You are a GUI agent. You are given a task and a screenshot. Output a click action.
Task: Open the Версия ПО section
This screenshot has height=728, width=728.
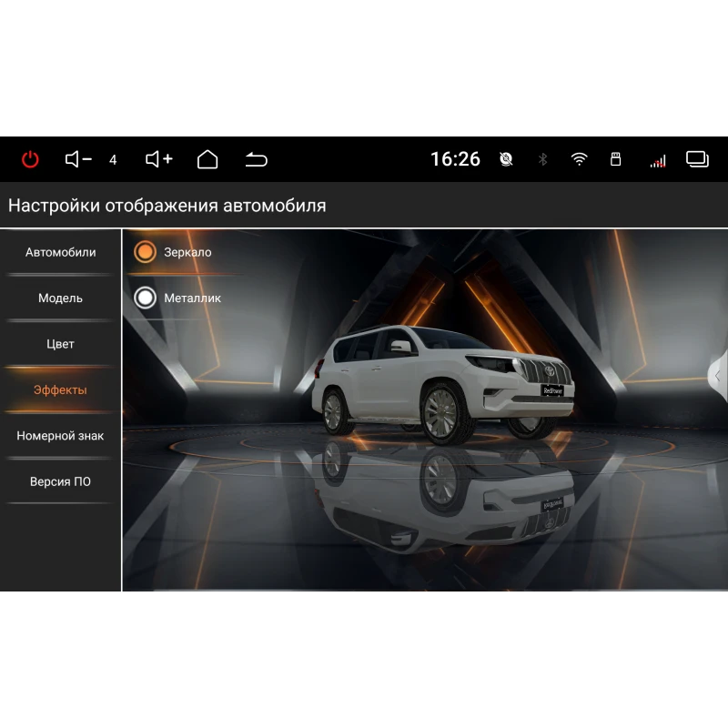[x=60, y=481]
